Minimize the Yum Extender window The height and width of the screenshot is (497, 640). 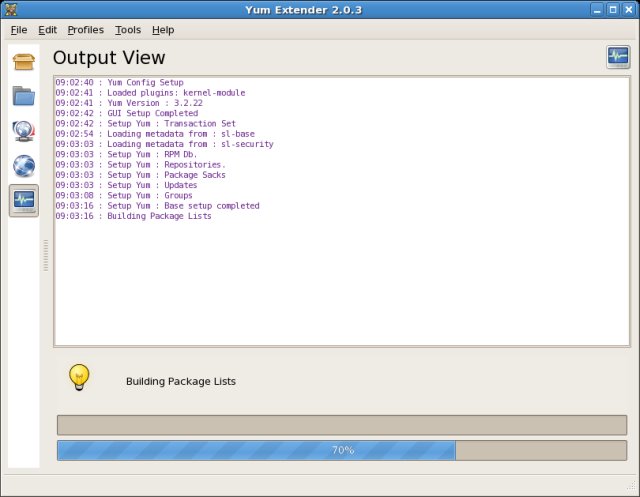tap(597, 9)
